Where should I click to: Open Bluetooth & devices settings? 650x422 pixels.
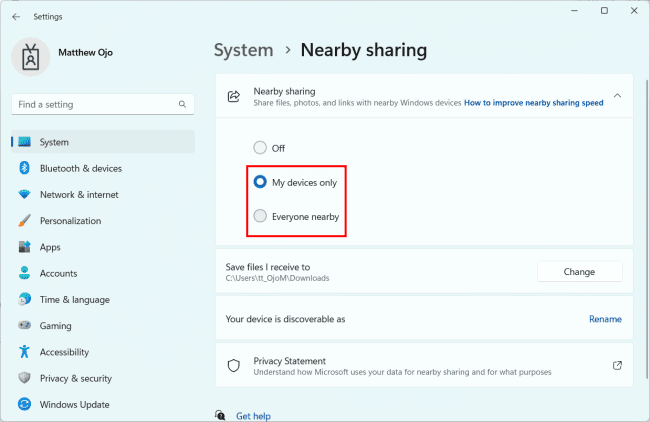(80, 169)
